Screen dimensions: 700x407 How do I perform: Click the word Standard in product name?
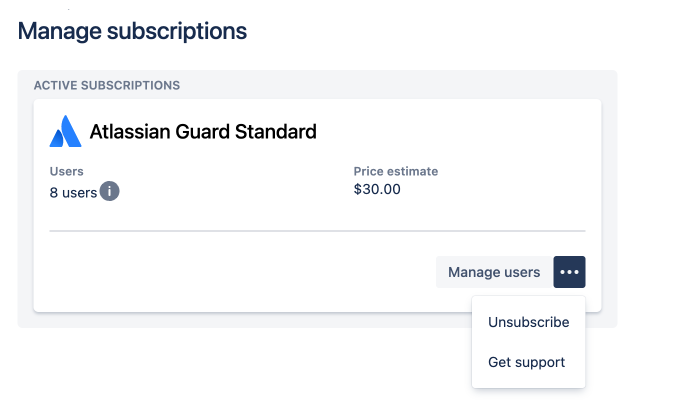tap(276, 132)
